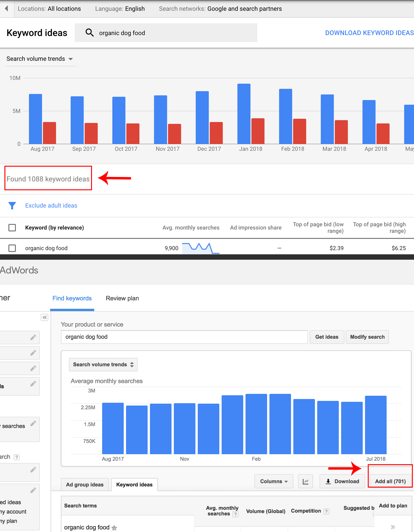Image resolution: width=414 pixels, height=532 pixels.
Task: Click the Modify search button
Action: pos(367,337)
